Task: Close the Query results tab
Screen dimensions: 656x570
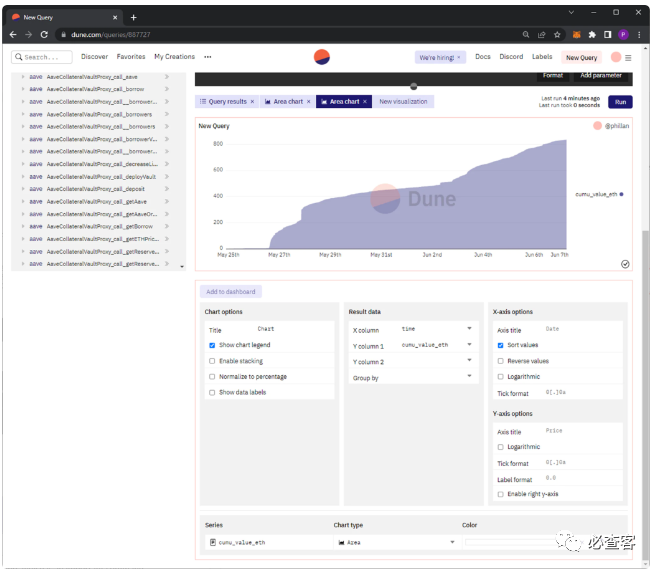Action: click(x=252, y=102)
